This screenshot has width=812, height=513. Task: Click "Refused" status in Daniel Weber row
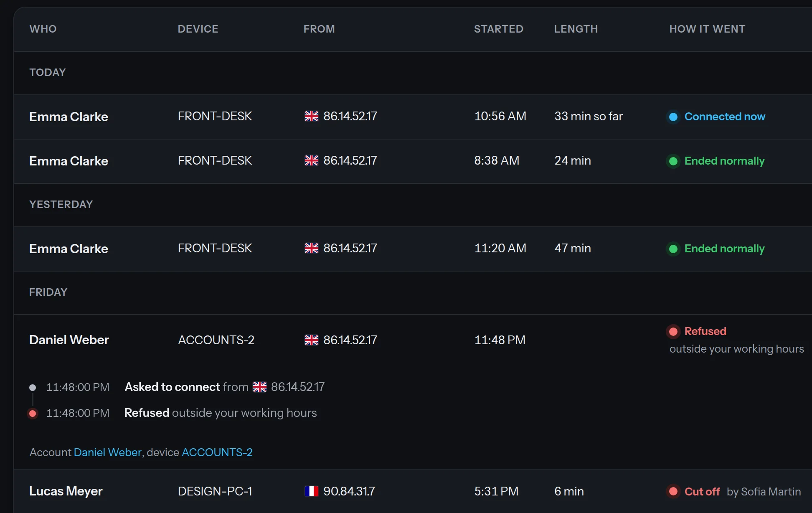pos(705,331)
